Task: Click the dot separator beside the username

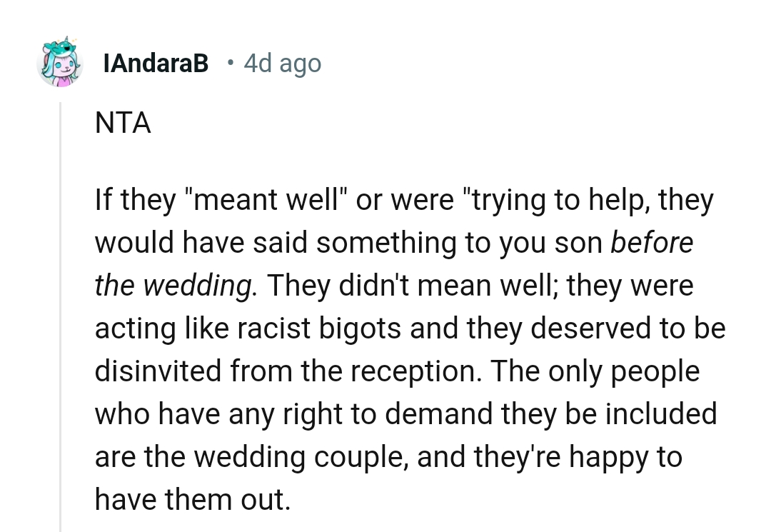Action: point(228,64)
